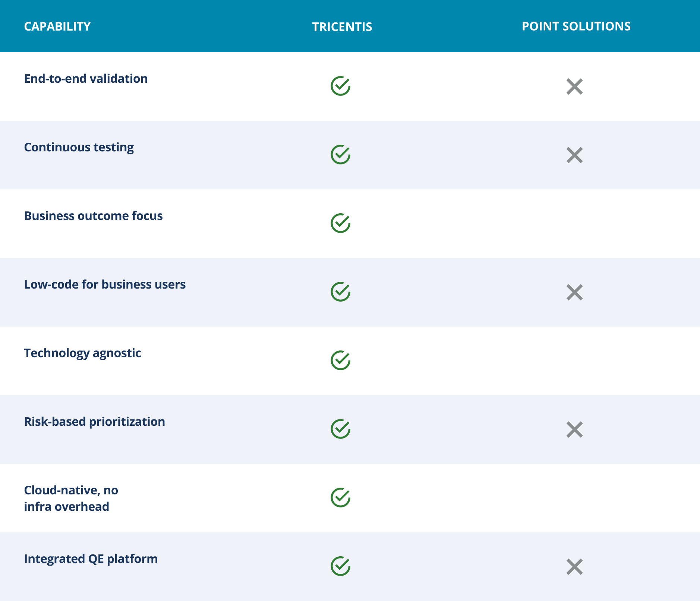Click Tricentis checkmark for Business outcome focus

pyautogui.click(x=340, y=223)
